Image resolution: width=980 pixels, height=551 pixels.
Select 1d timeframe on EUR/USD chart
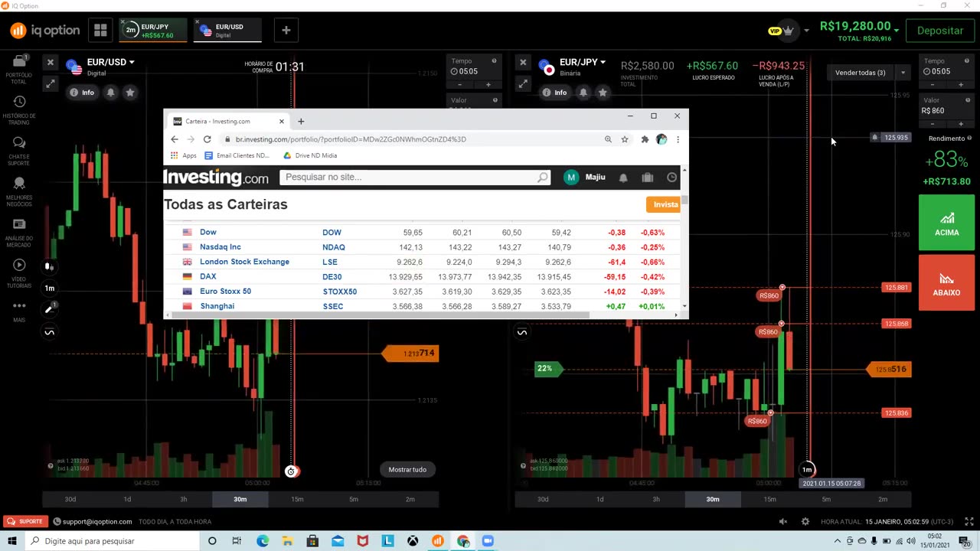127,499
